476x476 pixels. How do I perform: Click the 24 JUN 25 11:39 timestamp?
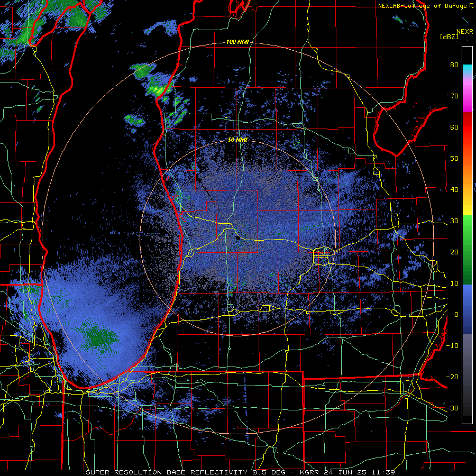pyautogui.click(x=360, y=472)
